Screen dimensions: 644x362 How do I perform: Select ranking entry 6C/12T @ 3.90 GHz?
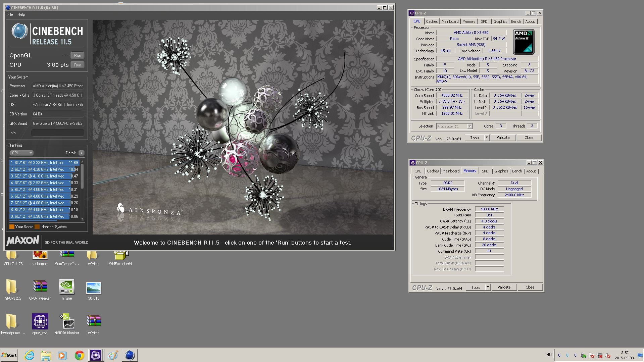pos(44,216)
